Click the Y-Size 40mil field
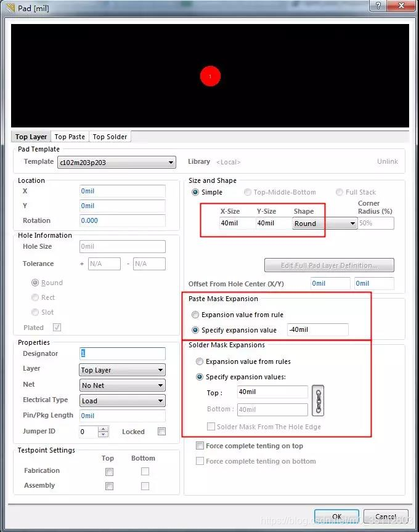Image resolution: width=419 pixels, height=532 pixels. [x=274, y=224]
